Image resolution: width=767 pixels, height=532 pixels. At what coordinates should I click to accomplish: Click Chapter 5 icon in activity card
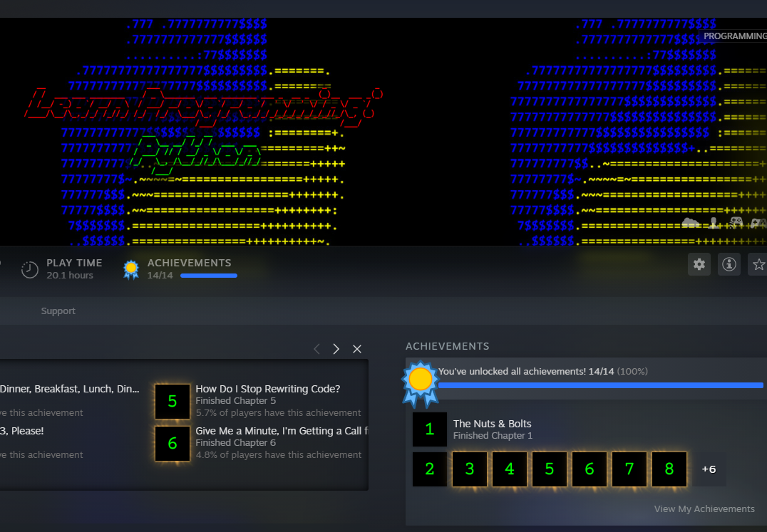pyautogui.click(x=173, y=402)
